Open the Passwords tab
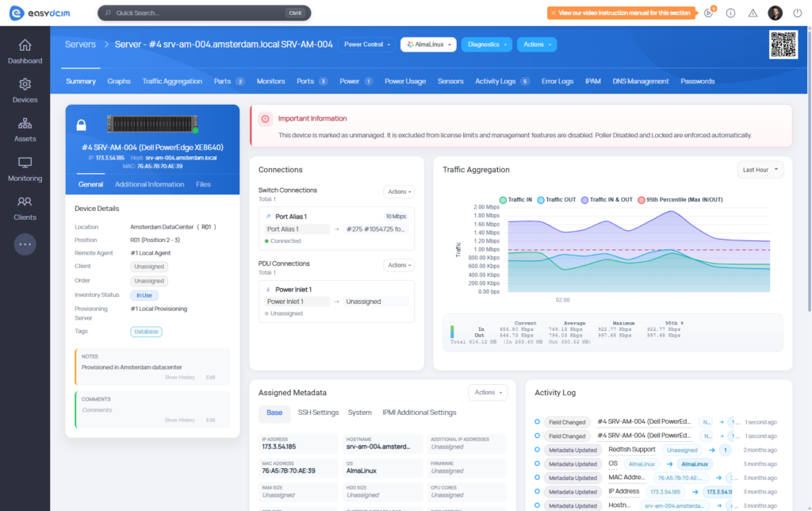This screenshot has height=511, width=812. 697,82
